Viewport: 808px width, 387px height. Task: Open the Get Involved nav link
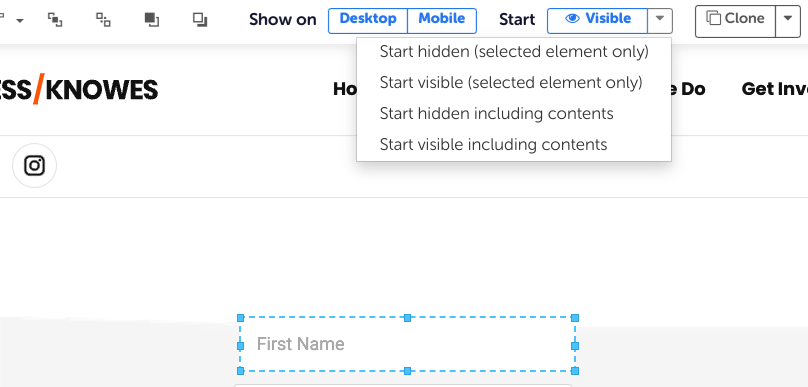775,89
